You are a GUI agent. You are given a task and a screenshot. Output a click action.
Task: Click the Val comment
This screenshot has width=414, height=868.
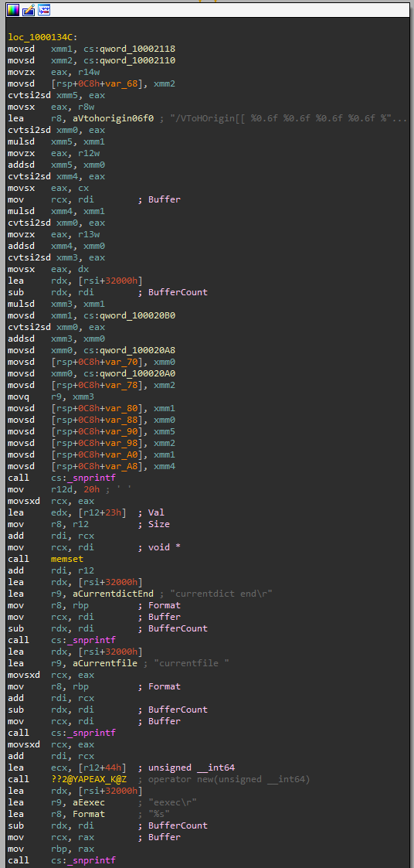(158, 512)
